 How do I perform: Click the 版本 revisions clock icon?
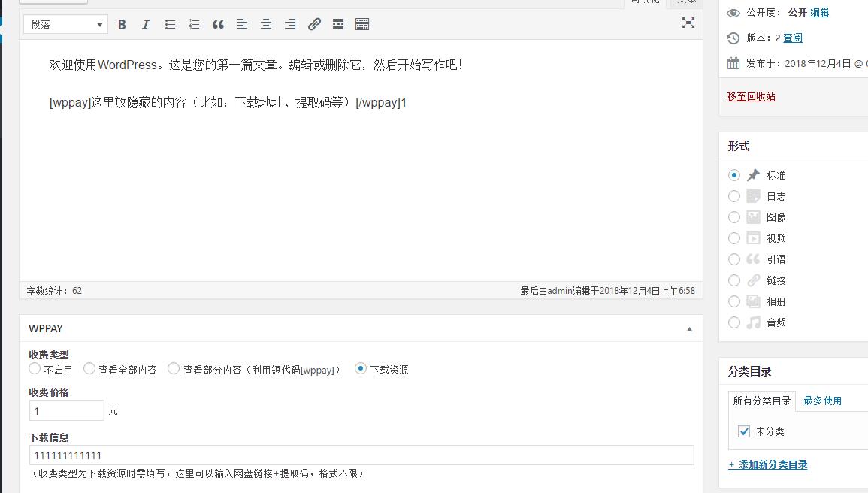tap(733, 38)
